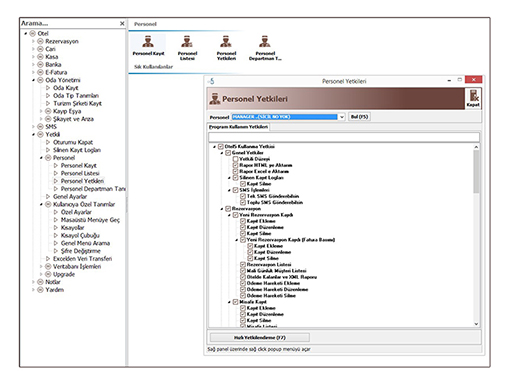Open Turizm Şirketi Kayıt entry
Image resolution: width=510 pixels, height=380 pixels.
click(77, 103)
